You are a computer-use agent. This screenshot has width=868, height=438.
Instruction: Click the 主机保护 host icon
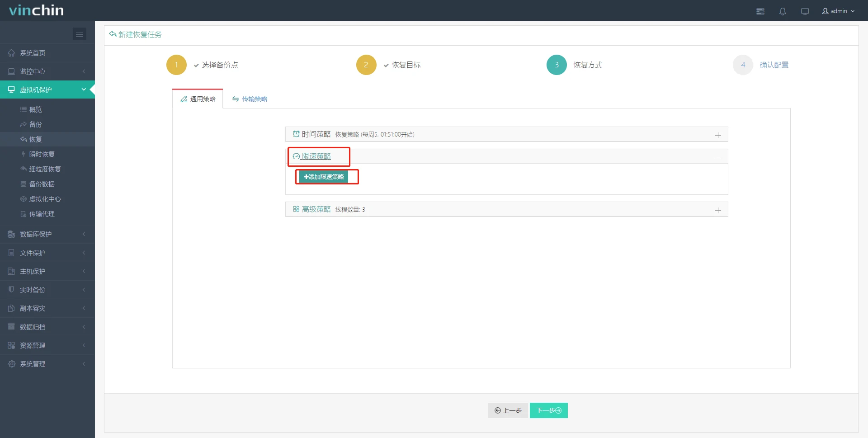coord(11,271)
